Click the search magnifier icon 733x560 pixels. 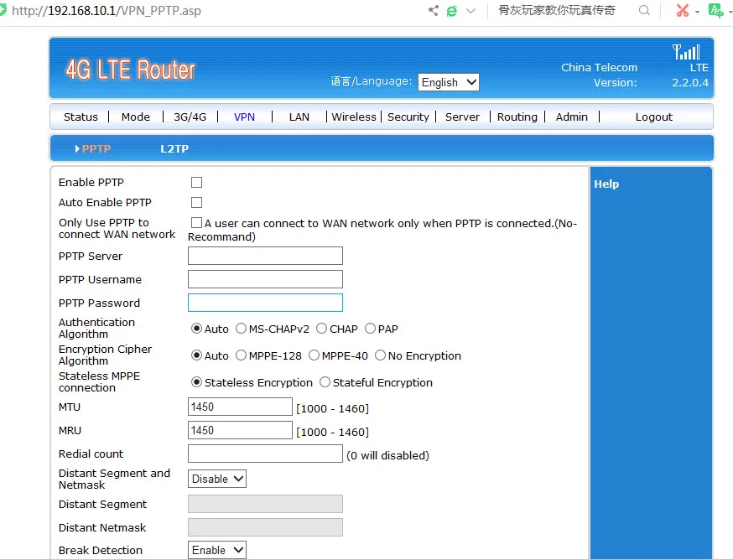[x=644, y=11]
